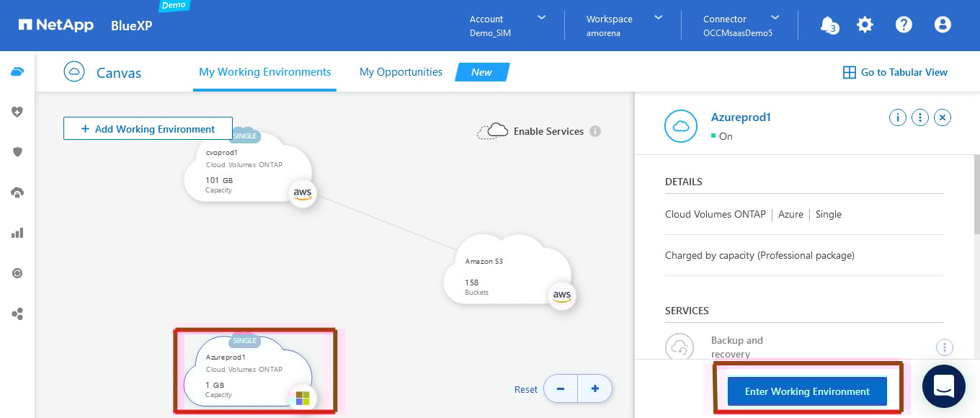This screenshot has width=980, height=418.
Task: Click the bar chart icon in sidebar
Action: coord(17,233)
